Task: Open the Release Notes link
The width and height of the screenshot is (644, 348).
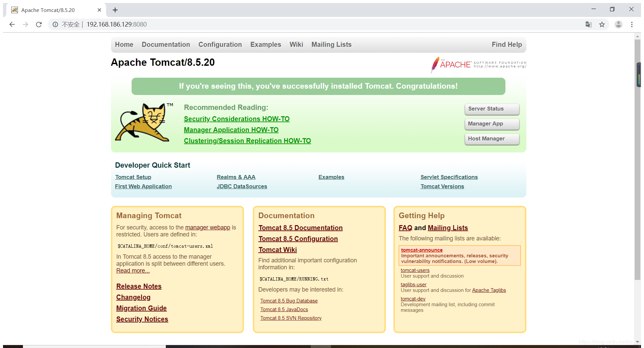Action: (x=139, y=286)
